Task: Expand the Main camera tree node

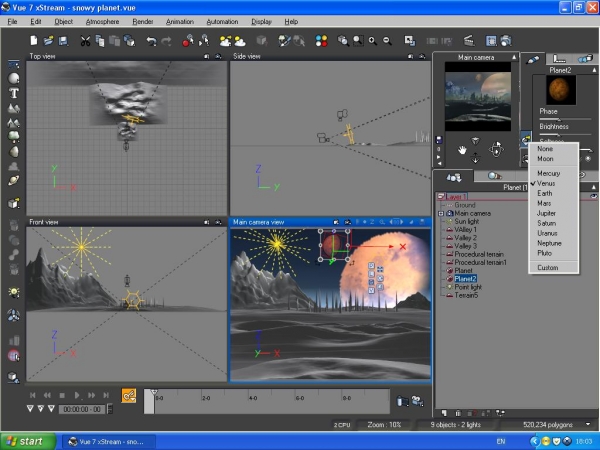Action: [440, 214]
